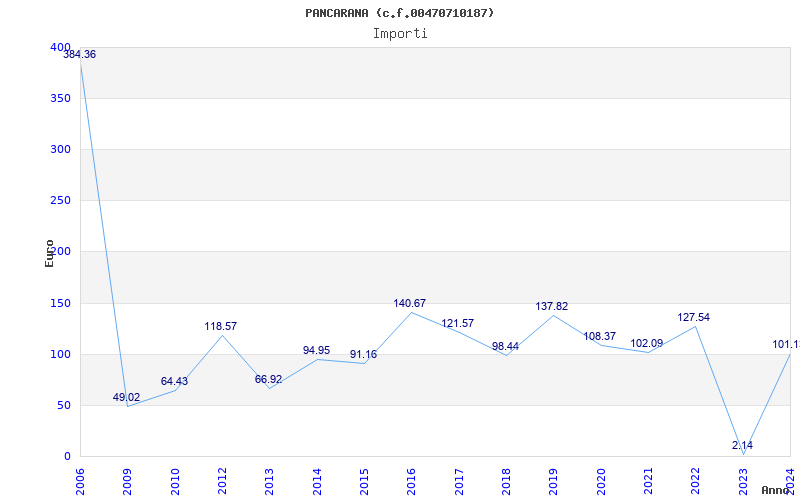800x500 pixels.
Task: Select the 66.92 value label
Action: pos(268,380)
